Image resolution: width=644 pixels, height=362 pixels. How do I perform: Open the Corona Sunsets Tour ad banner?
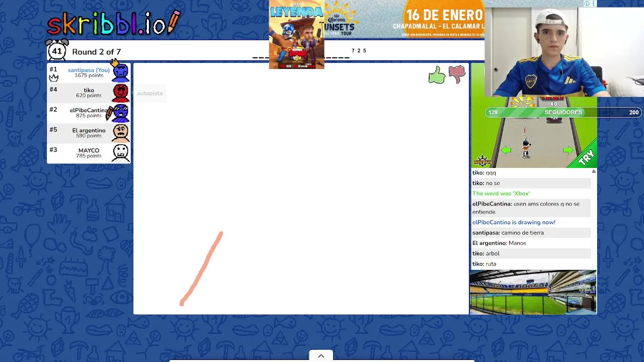(x=405, y=19)
